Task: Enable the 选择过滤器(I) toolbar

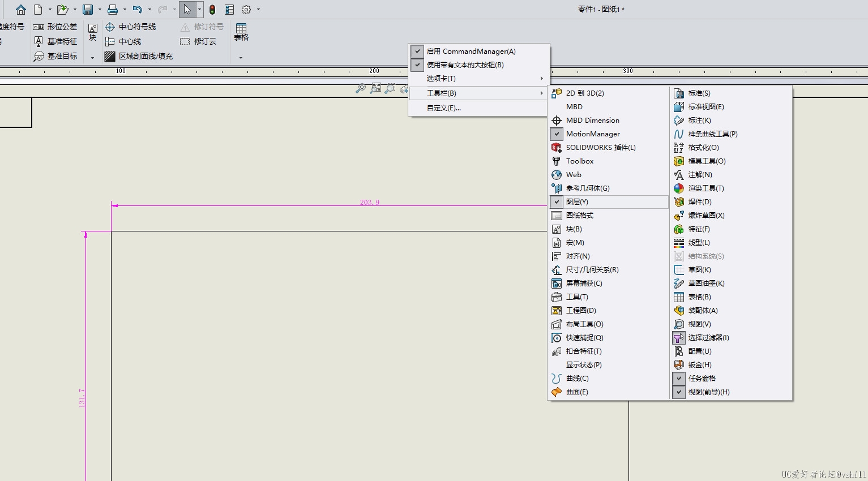Action: 731,337
